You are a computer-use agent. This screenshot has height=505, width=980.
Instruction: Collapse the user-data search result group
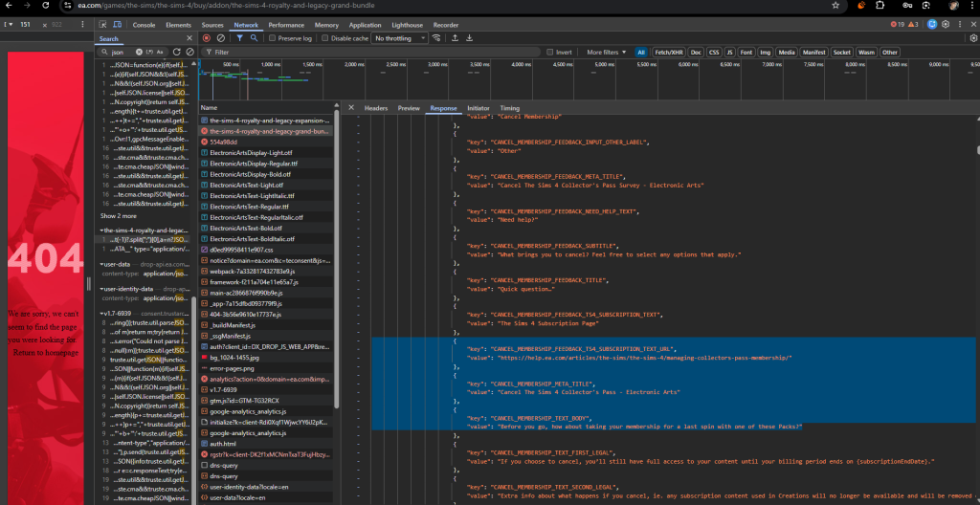pyautogui.click(x=101, y=263)
